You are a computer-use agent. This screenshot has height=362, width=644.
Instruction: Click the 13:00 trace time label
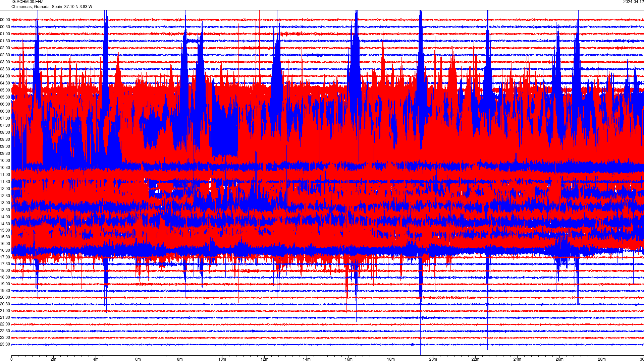click(5, 203)
